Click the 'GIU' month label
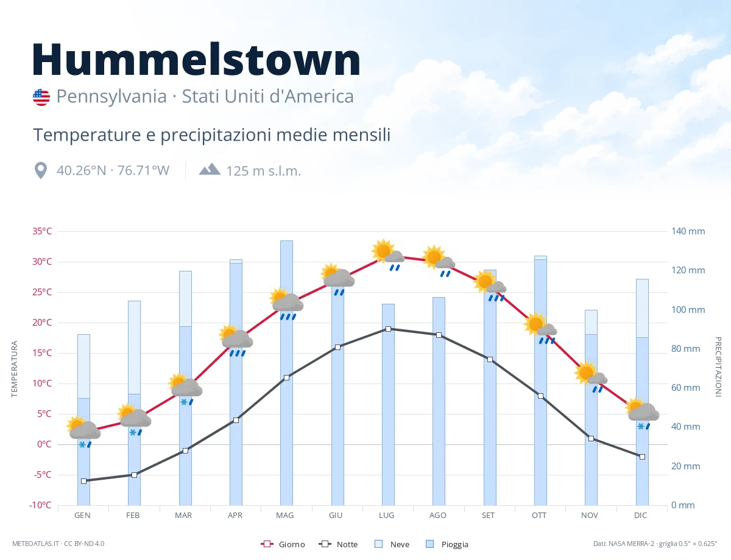 point(336,516)
